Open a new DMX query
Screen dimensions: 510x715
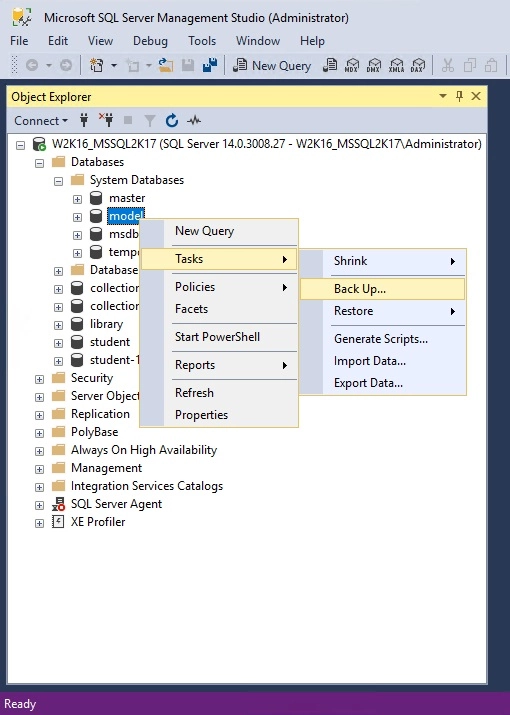click(374, 66)
